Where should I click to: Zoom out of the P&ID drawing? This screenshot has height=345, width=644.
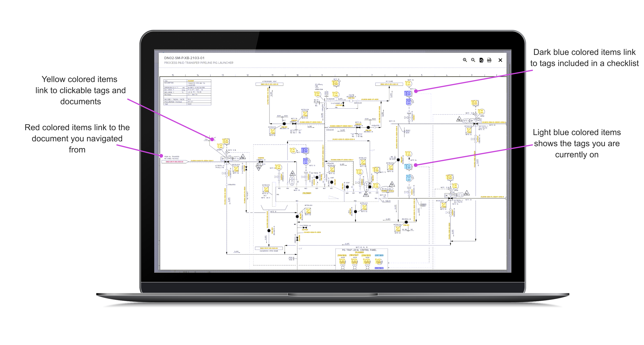(x=473, y=60)
